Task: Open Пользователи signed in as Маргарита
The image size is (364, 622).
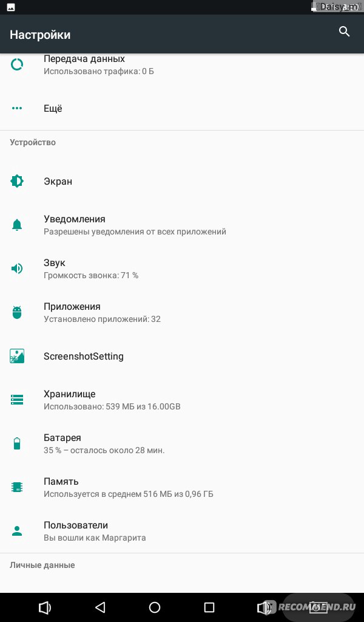Action: (x=182, y=531)
